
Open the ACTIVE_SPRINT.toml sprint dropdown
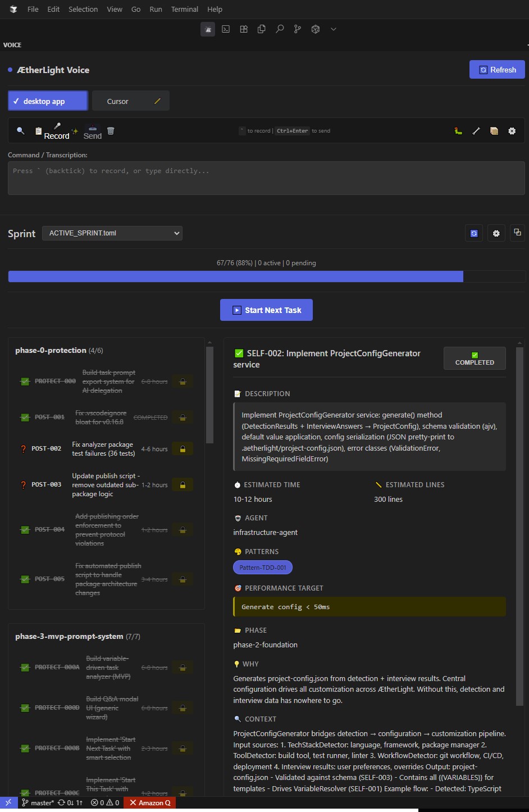coord(112,233)
